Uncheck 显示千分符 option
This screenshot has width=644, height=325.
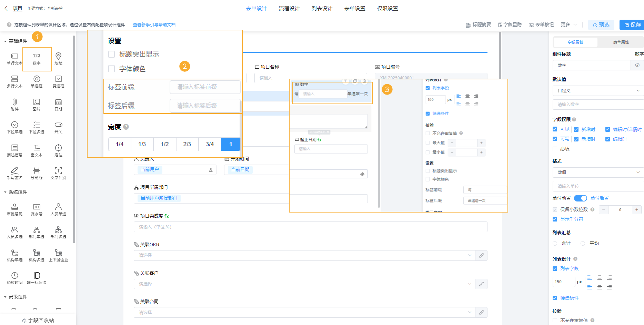click(x=555, y=219)
